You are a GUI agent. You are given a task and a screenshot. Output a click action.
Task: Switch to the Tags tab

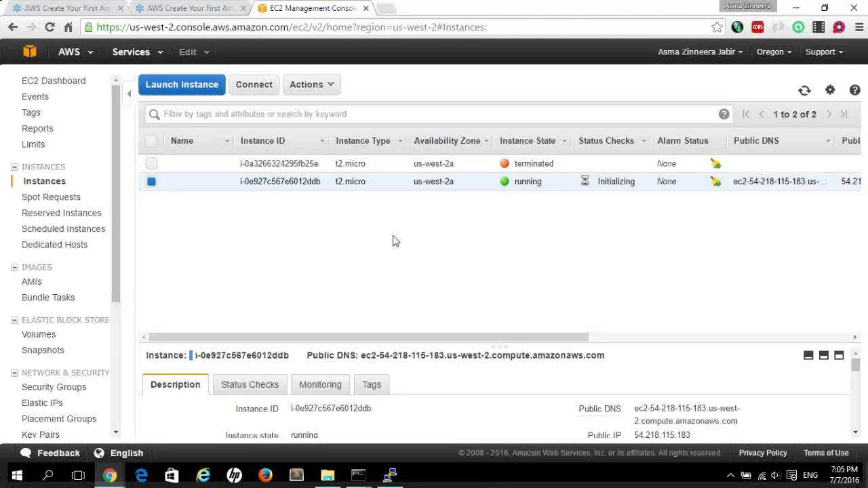[x=372, y=384]
